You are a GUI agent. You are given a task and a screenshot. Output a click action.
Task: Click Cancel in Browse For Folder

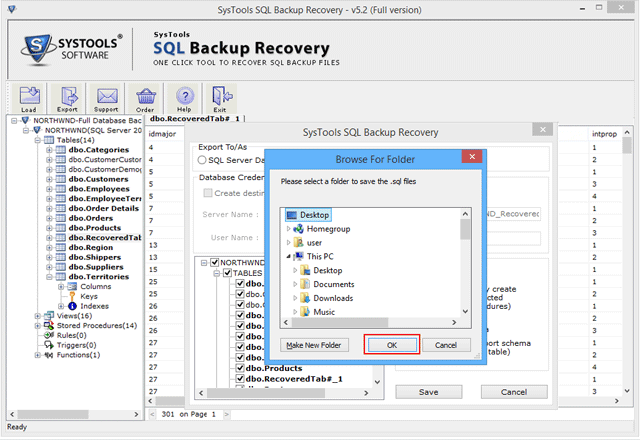coord(446,345)
